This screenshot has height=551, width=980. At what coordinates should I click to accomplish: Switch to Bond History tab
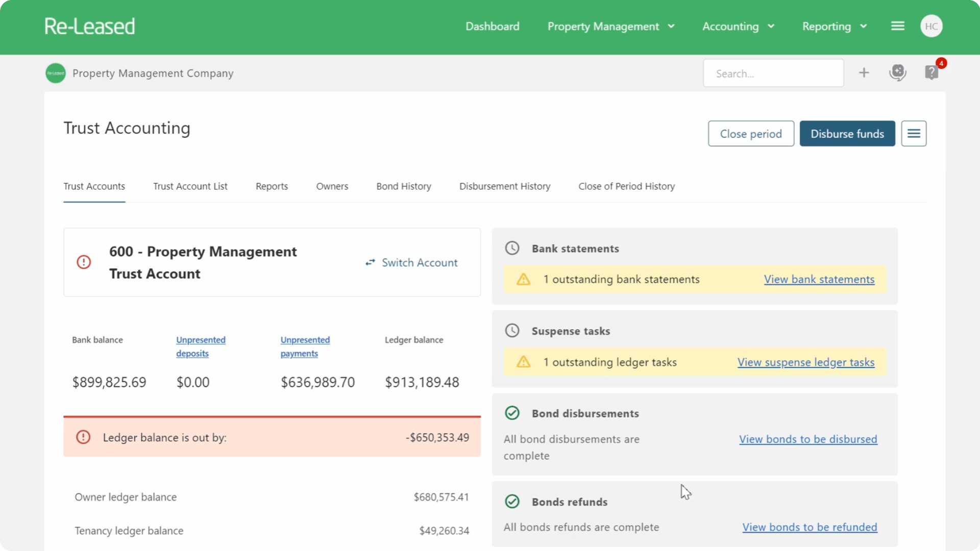click(x=404, y=186)
